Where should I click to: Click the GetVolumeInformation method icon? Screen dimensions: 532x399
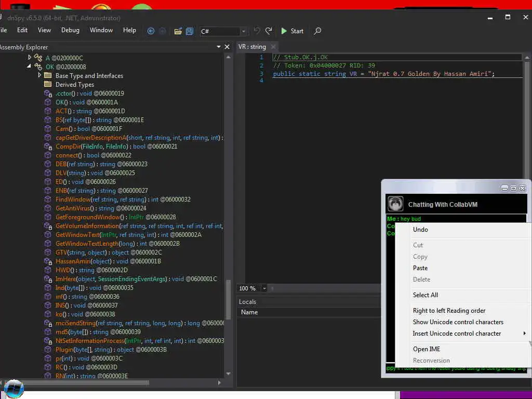[48, 225]
